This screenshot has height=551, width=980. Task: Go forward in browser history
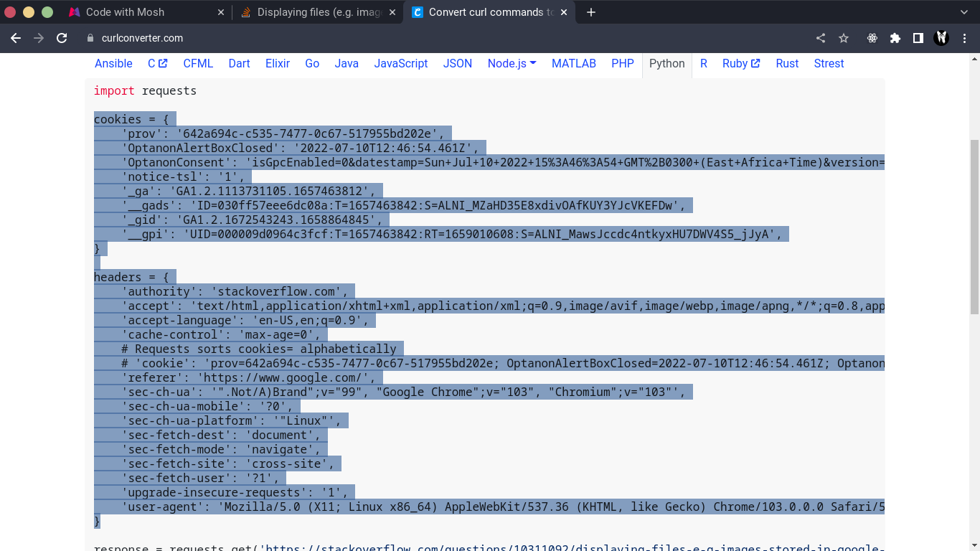[x=39, y=38]
